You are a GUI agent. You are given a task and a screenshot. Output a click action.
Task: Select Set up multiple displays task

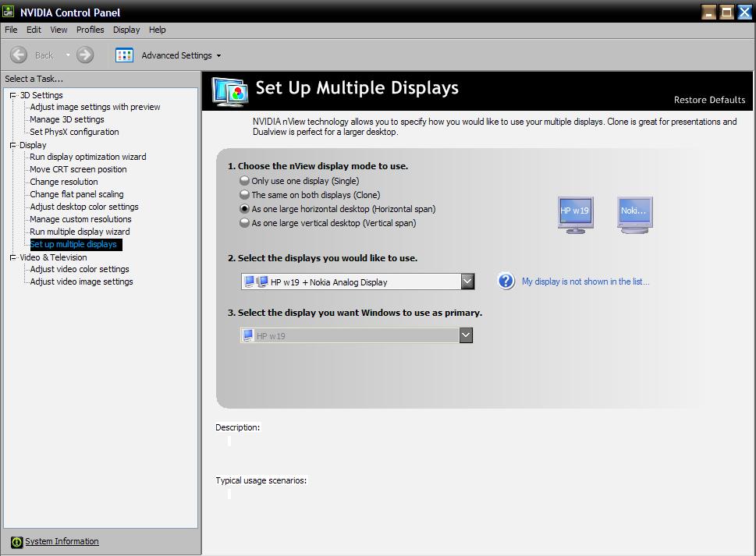pyautogui.click(x=76, y=245)
